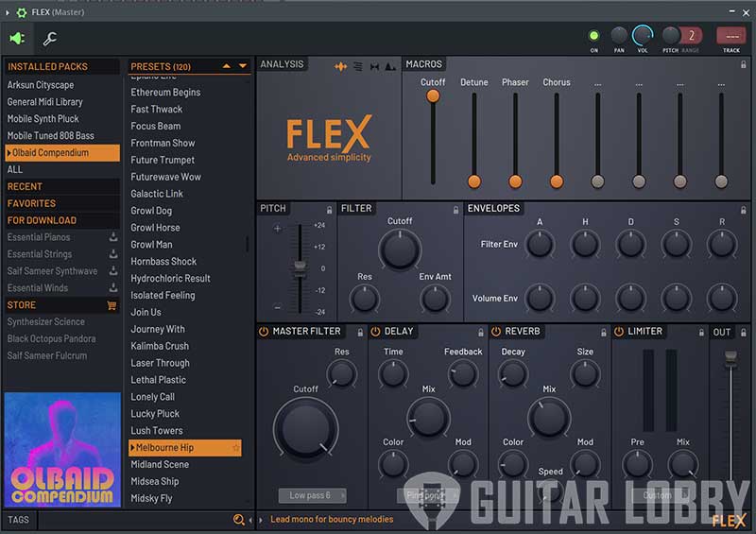Toggle Reverb power button
This screenshot has height=534, width=756.
[495, 332]
